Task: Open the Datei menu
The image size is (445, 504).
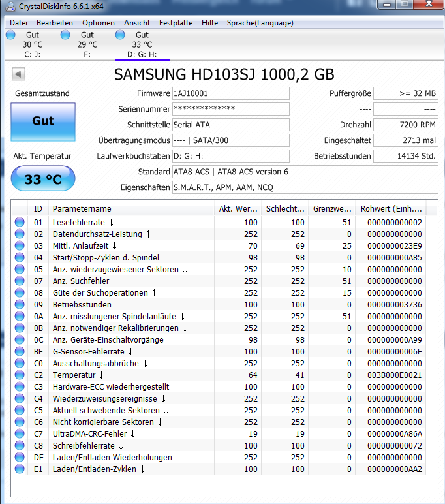Action: coord(18,23)
